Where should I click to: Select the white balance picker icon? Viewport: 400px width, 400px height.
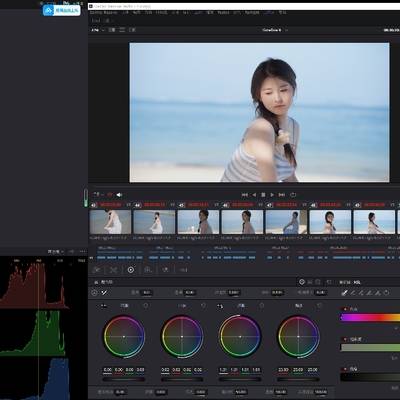point(104,293)
